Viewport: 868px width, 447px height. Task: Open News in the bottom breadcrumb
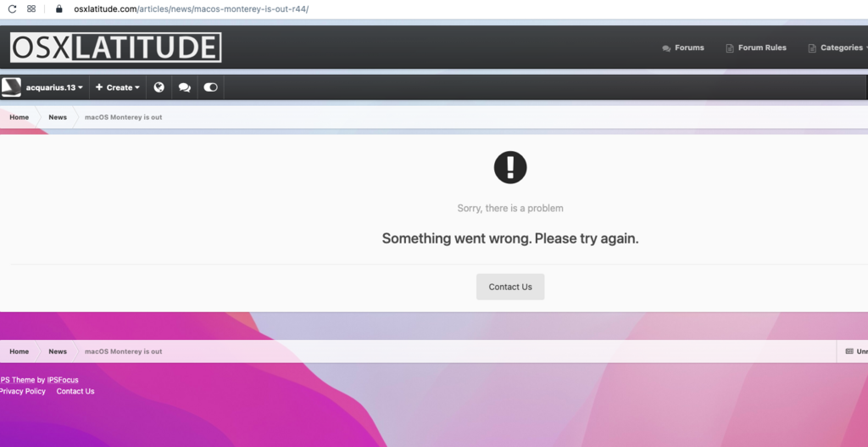point(58,352)
